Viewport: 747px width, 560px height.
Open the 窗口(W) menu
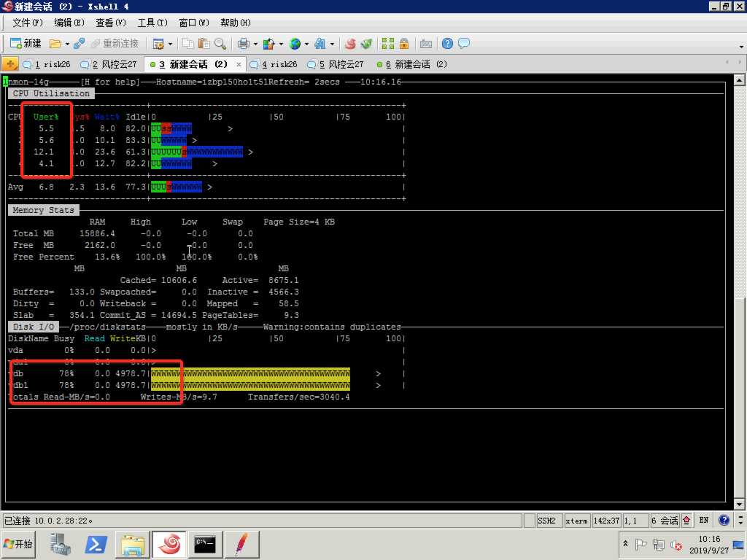[194, 23]
